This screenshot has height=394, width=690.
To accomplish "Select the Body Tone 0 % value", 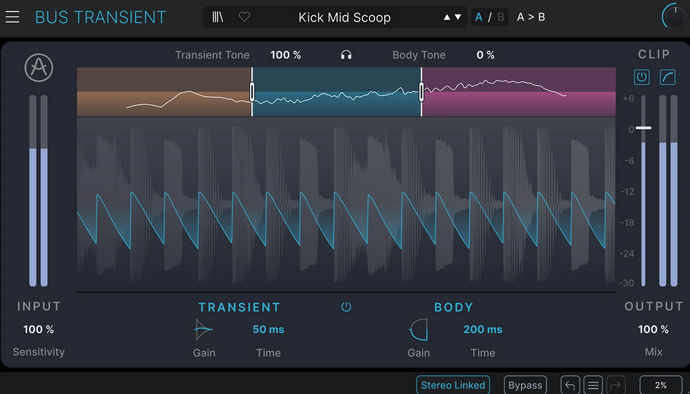I will click(485, 55).
